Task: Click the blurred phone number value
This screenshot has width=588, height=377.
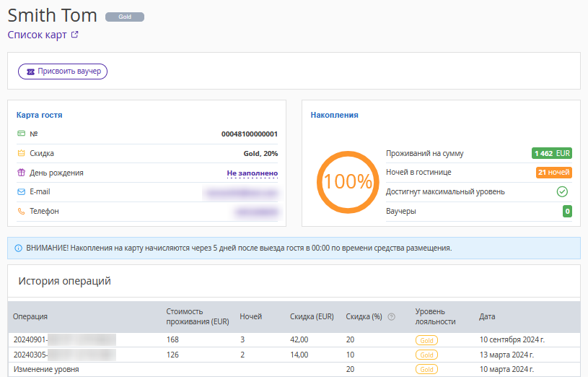Action: [x=257, y=212]
